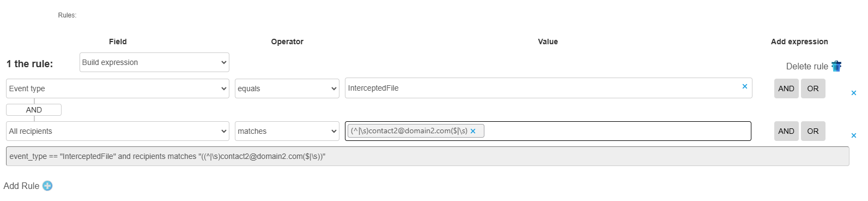Click AND button on All recipients row
The height and width of the screenshot is (201, 868).
[x=786, y=131]
